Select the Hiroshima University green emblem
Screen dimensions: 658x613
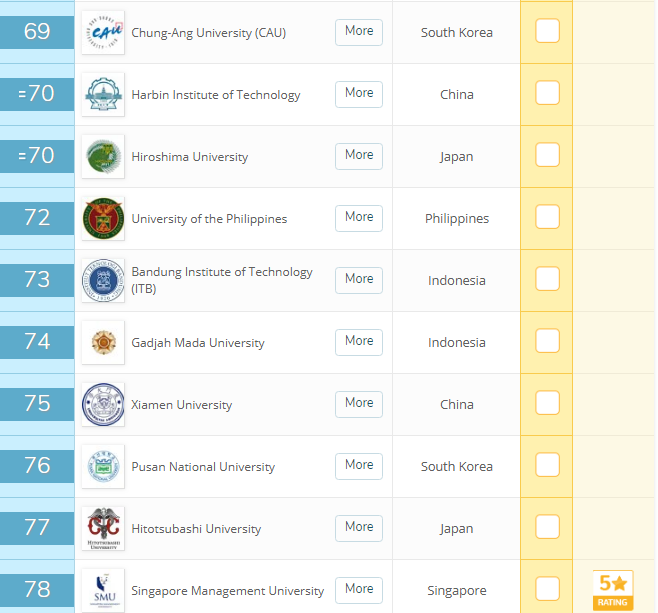103,157
